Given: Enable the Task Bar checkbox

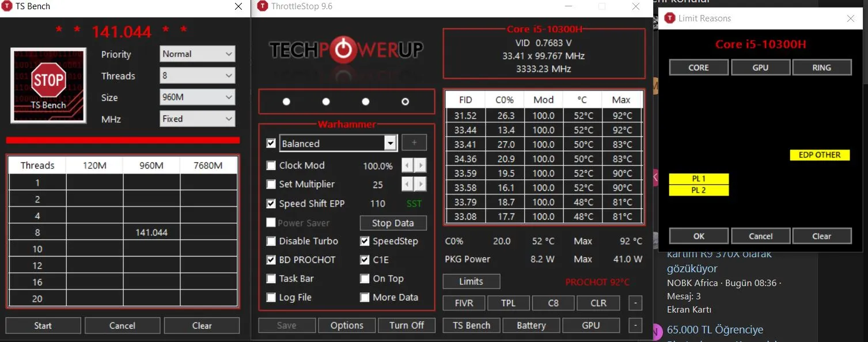Looking at the screenshot, I should pyautogui.click(x=271, y=279).
